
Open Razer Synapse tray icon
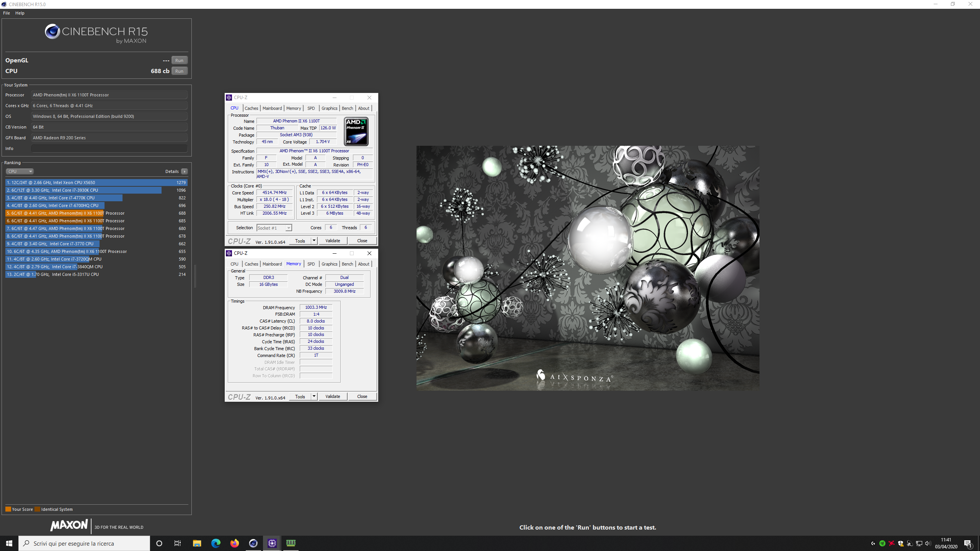[882, 543]
